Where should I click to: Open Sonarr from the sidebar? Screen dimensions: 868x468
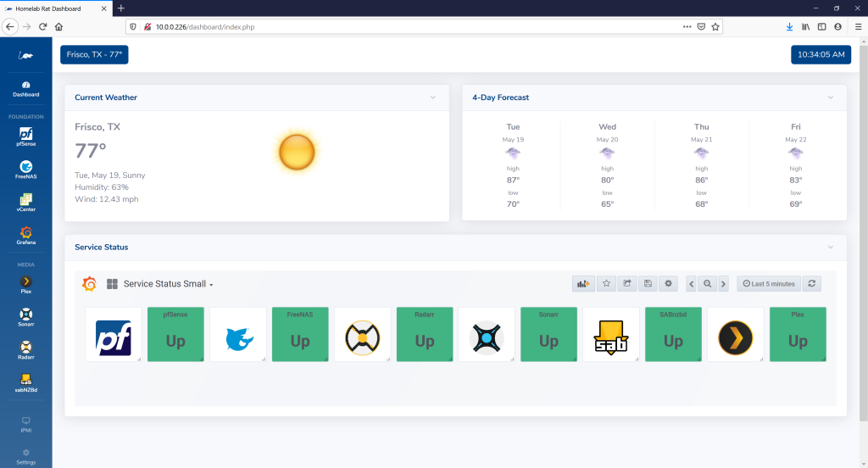coord(26,317)
